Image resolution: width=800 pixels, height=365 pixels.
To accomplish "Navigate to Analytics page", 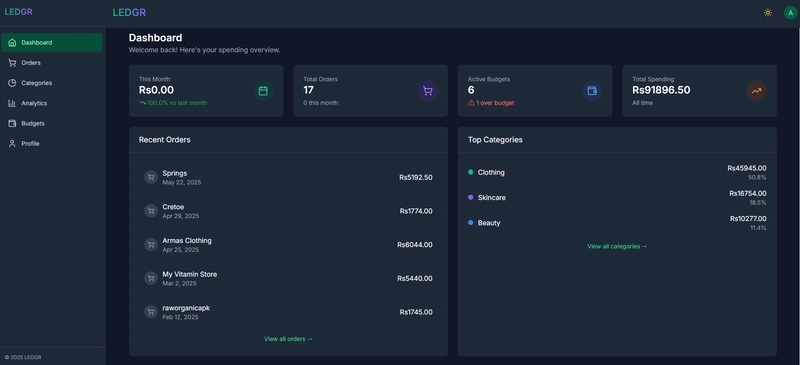I will pyautogui.click(x=52, y=103).
